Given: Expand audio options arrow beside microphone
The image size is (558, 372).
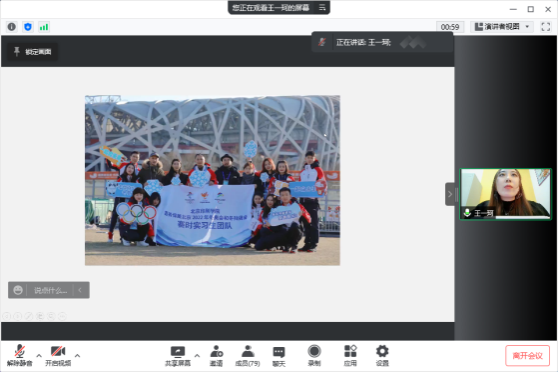Looking at the screenshot, I should pyautogui.click(x=39, y=355).
